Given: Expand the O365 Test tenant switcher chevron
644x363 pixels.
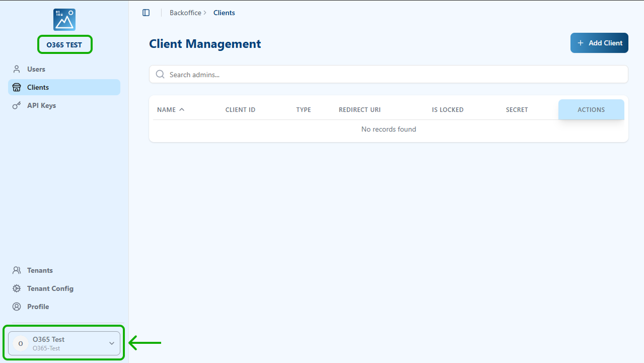Looking at the screenshot, I should [x=112, y=343].
